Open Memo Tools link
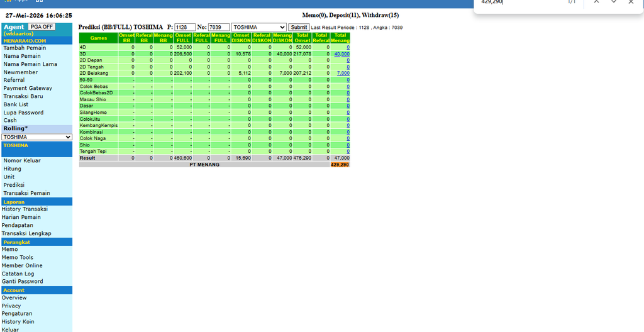The width and height of the screenshot is (644, 332). point(18,258)
